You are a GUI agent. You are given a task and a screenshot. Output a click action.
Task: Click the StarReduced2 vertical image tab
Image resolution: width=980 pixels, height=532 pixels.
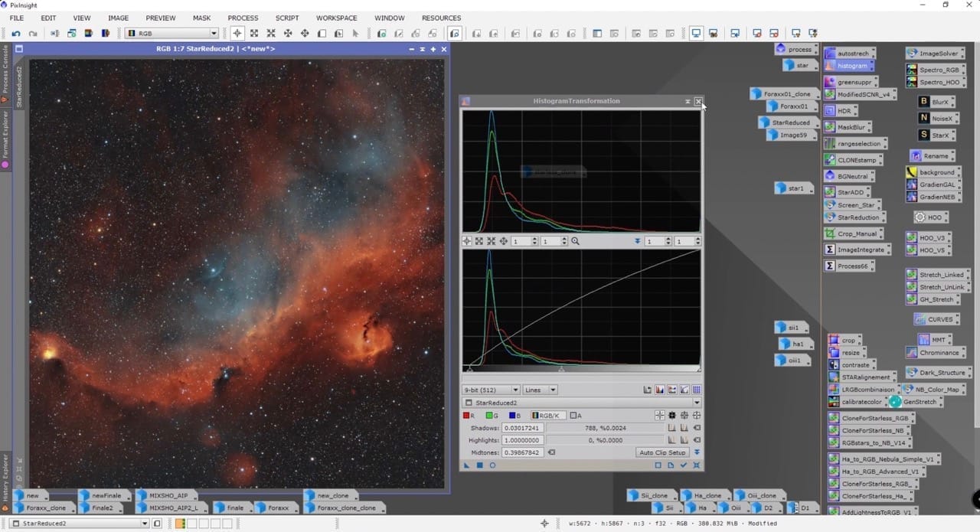(x=19, y=86)
